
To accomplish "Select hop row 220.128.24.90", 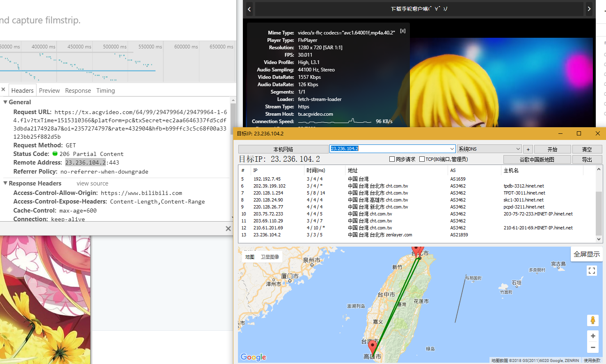I will pos(416,200).
